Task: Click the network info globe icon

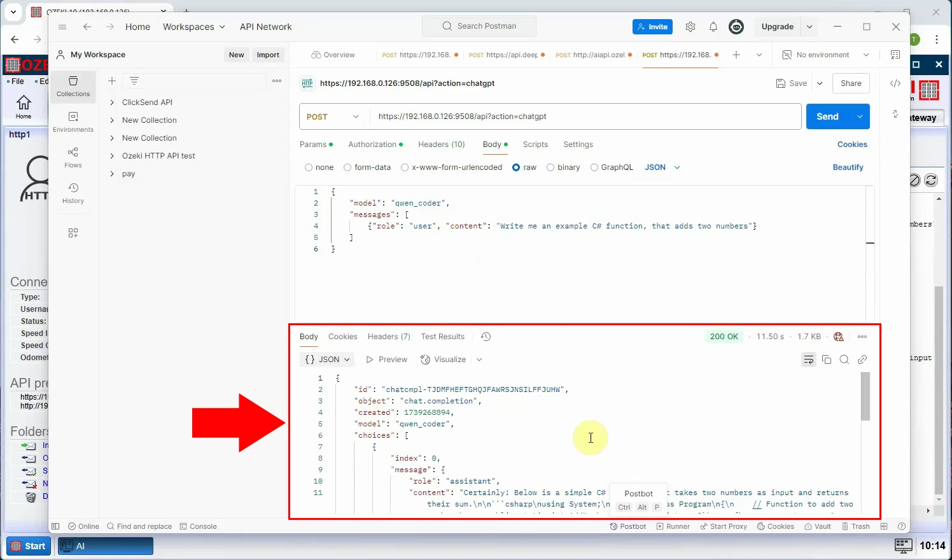Action: pos(839,337)
